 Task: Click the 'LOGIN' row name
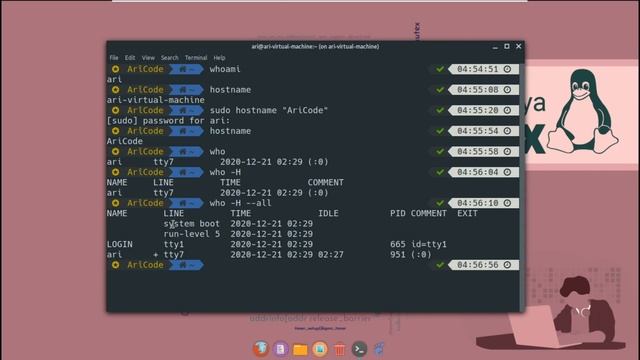(120, 244)
